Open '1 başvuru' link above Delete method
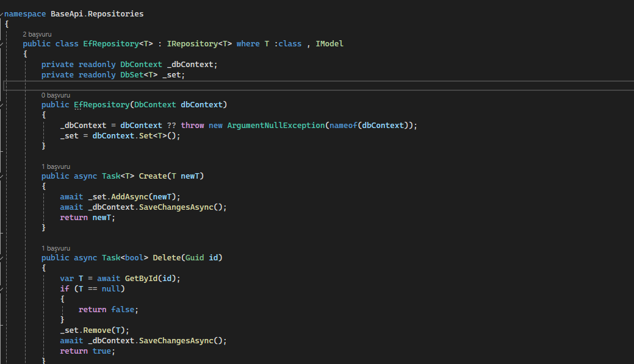The width and height of the screenshot is (634, 364). point(56,248)
